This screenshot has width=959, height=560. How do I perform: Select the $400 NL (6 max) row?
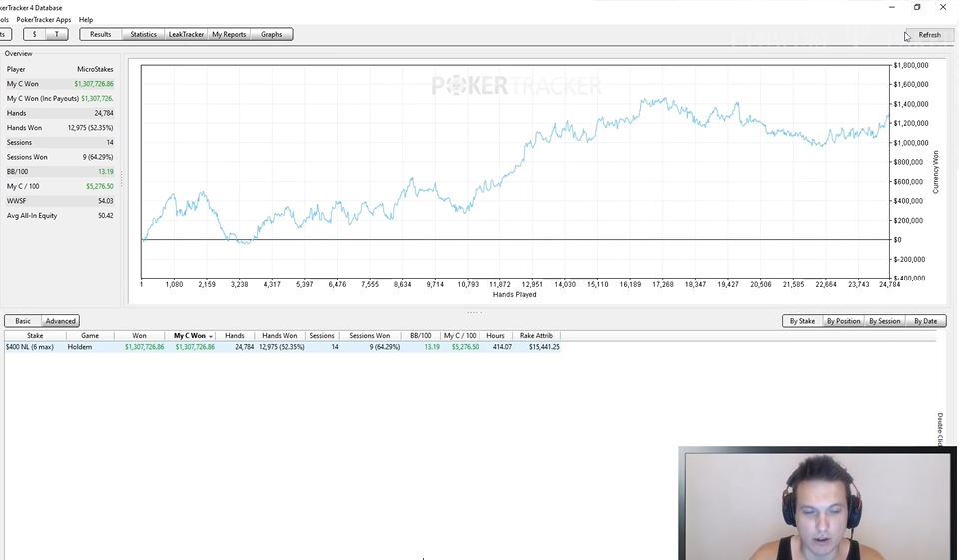[283, 347]
